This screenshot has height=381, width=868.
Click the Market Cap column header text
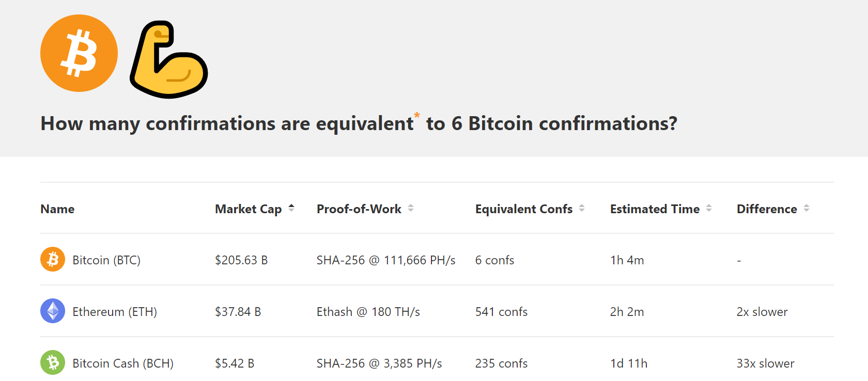(248, 209)
